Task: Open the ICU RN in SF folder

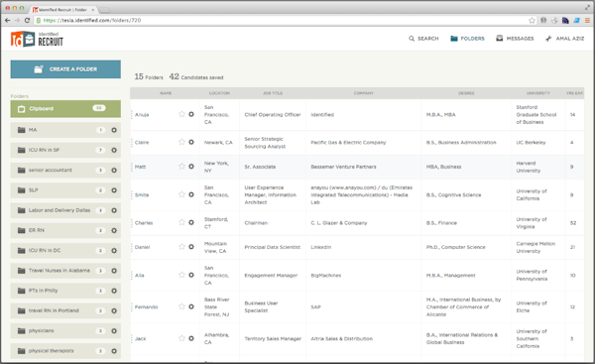Action: click(65, 150)
